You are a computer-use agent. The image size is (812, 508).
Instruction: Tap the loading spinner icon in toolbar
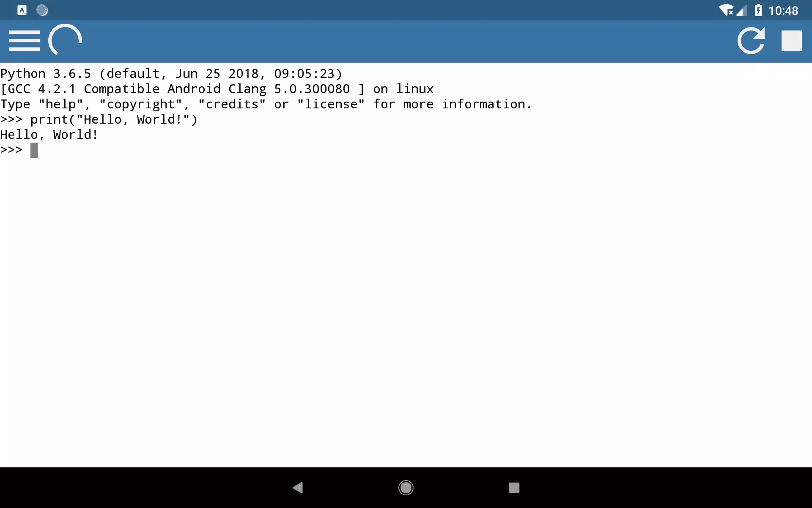pyautogui.click(x=65, y=40)
